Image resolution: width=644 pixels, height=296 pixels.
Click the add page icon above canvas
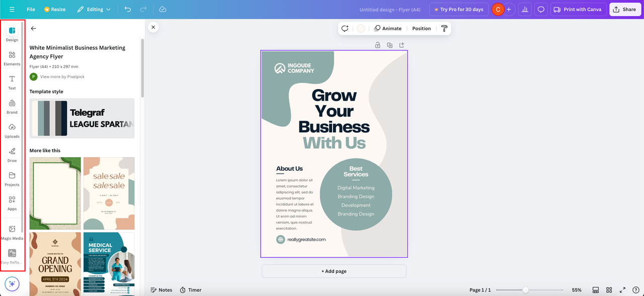coord(402,45)
